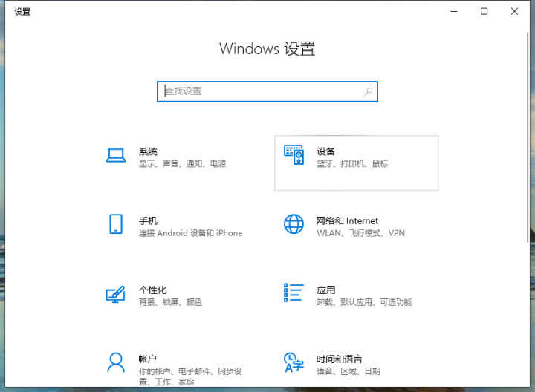Open 个性化 settings title

[x=152, y=290]
